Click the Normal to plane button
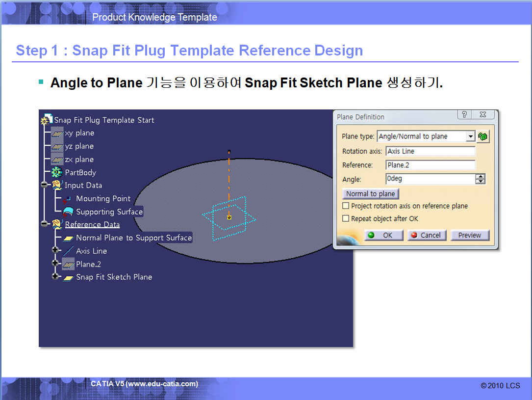 (370, 193)
